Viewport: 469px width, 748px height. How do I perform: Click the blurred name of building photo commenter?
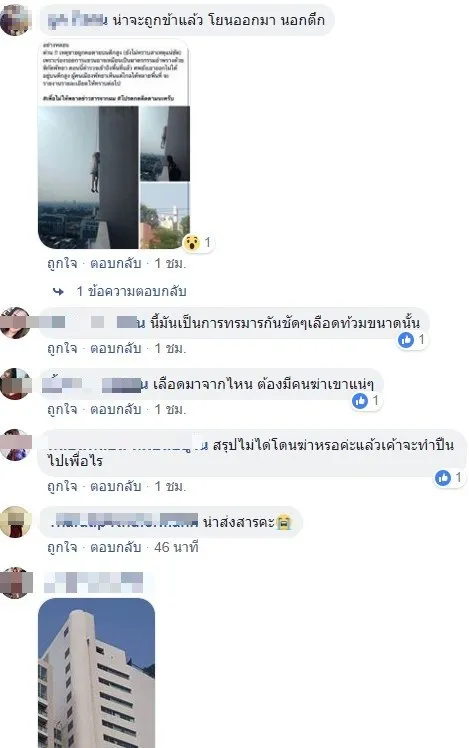(x=94, y=582)
